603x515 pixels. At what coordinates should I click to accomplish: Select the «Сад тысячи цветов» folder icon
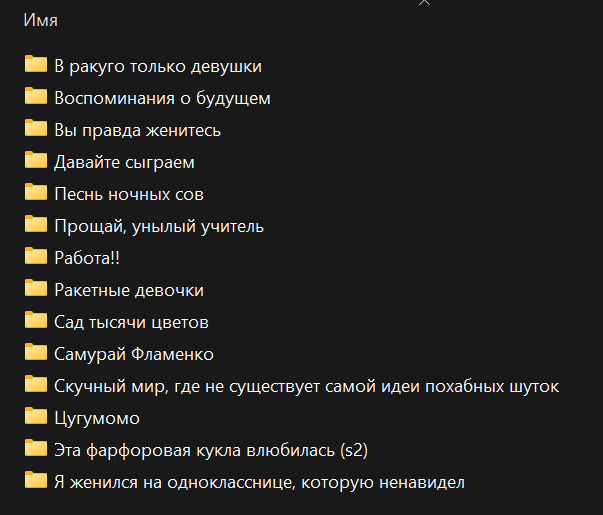[x=36, y=321]
